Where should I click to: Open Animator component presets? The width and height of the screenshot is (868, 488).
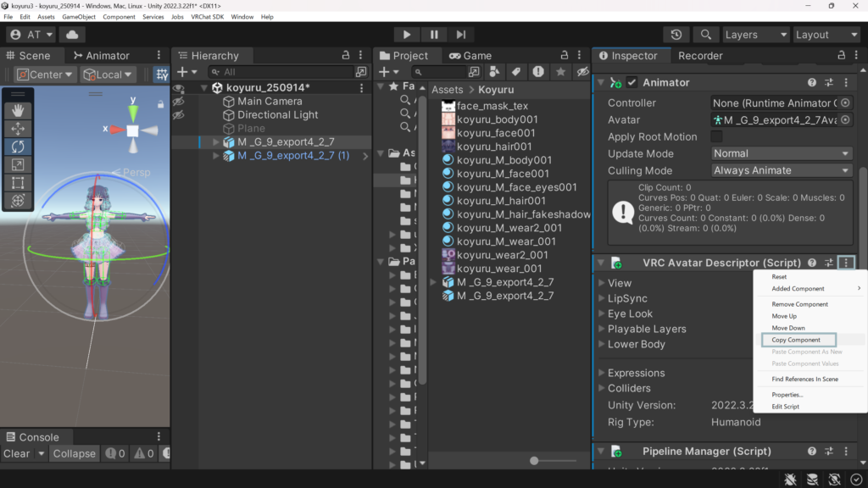[829, 82]
